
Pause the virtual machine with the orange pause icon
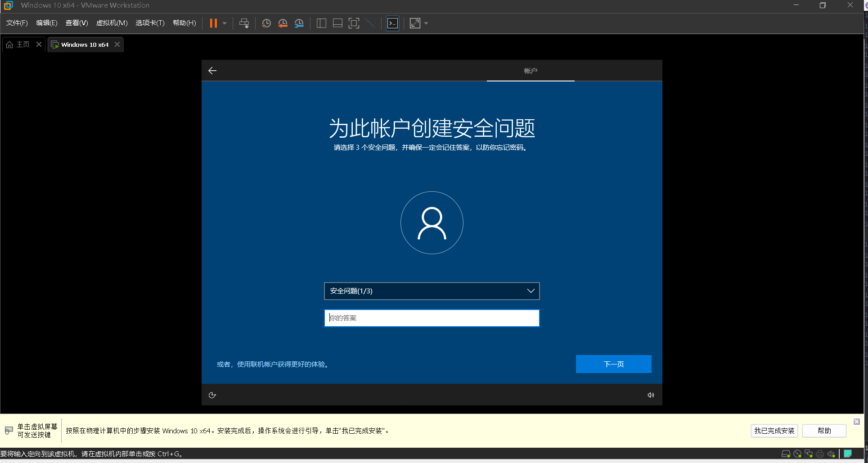pos(213,23)
